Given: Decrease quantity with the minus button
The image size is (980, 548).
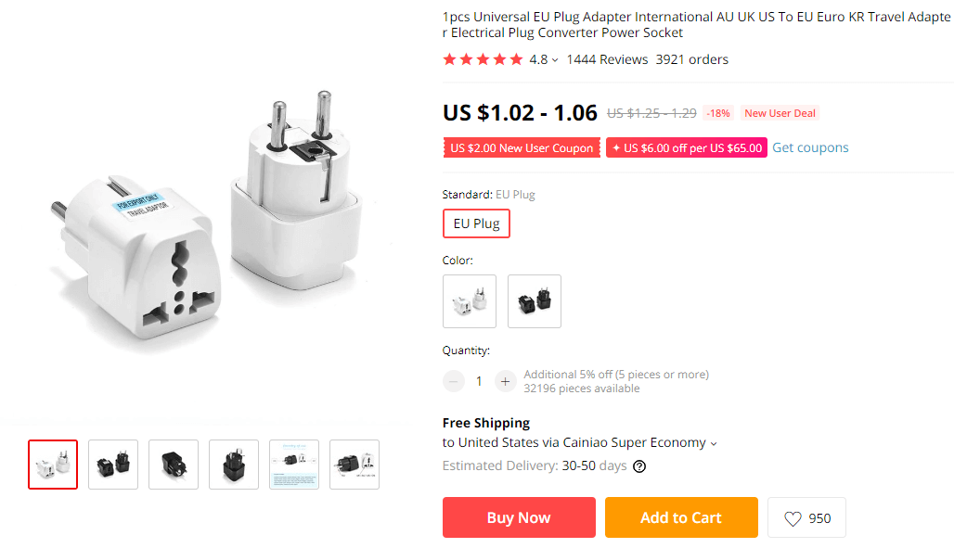Looking at the screenshot, I should pyautogui.click(x=454, y=381).
